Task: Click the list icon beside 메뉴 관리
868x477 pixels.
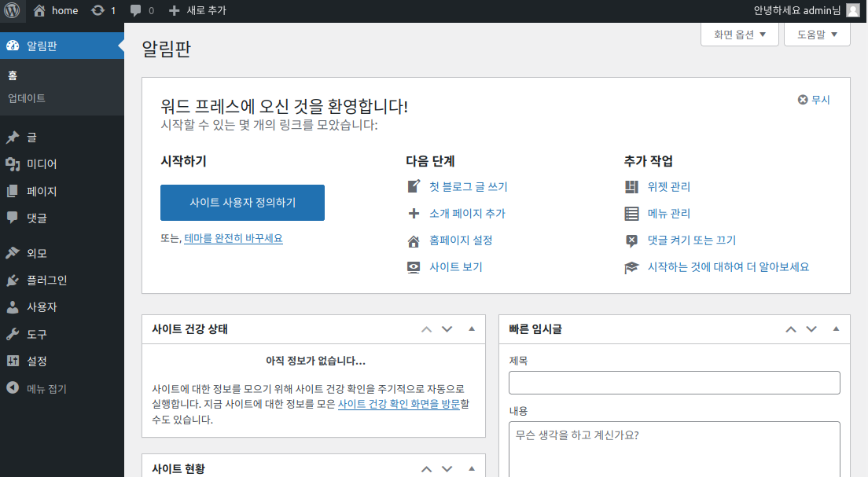Action: [631, 214]
